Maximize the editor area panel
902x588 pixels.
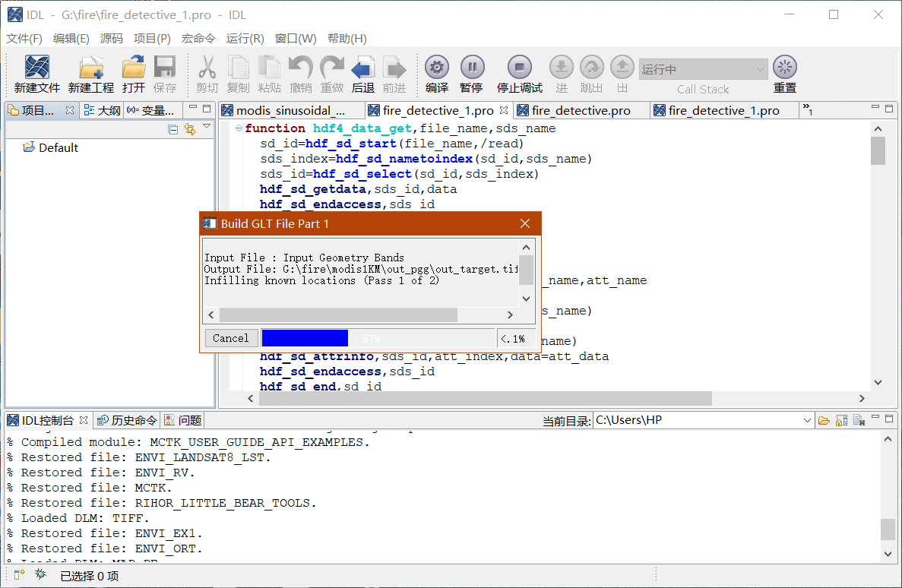click(889, 108)
